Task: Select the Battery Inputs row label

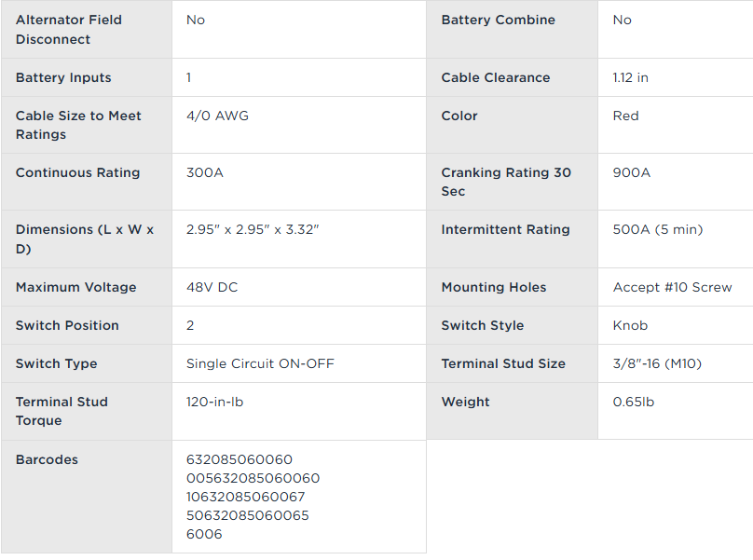Action: [x=63, y=77]
